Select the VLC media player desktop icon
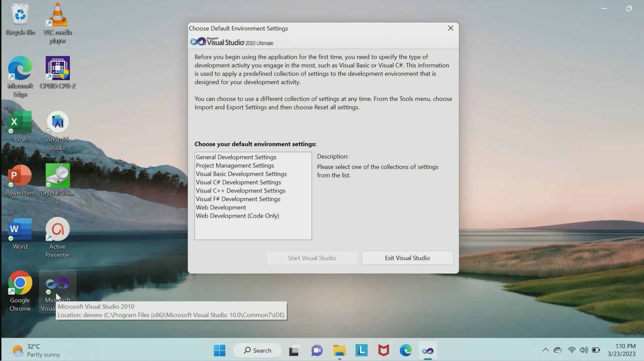This screenshot has width=644, height=361. tap(58, 23)
